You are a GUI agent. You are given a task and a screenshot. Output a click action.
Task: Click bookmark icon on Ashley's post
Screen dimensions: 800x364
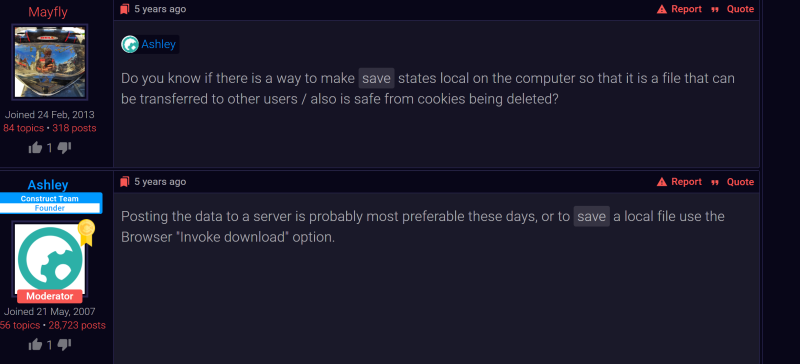(x=124, y=182)
